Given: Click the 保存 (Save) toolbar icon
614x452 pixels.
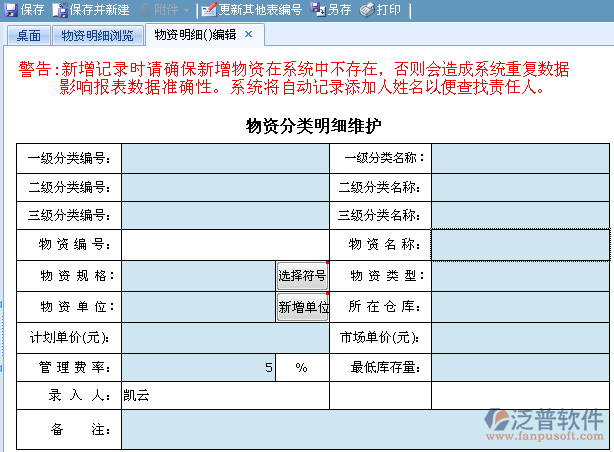Looking at the screenshot, I should click(x=11, y=10).
